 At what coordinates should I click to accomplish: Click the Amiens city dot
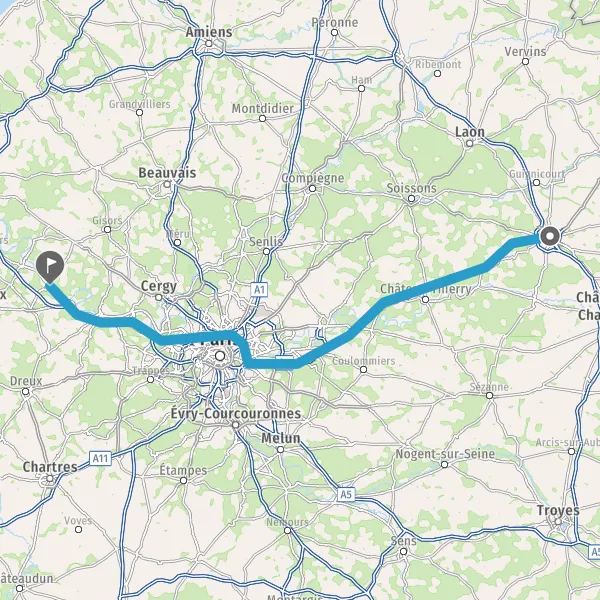point(209,44)
